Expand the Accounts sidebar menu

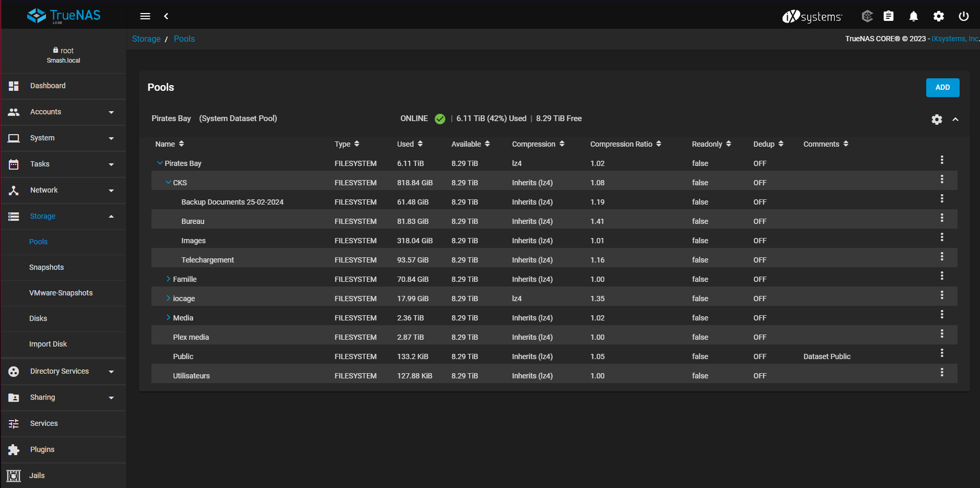pyautogui.click(x=63, y=112)
